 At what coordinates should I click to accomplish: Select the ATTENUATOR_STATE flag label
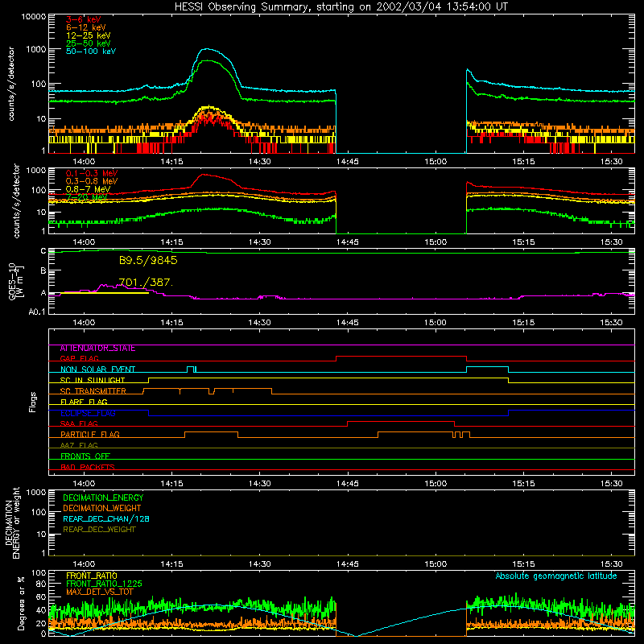[97, 349]
